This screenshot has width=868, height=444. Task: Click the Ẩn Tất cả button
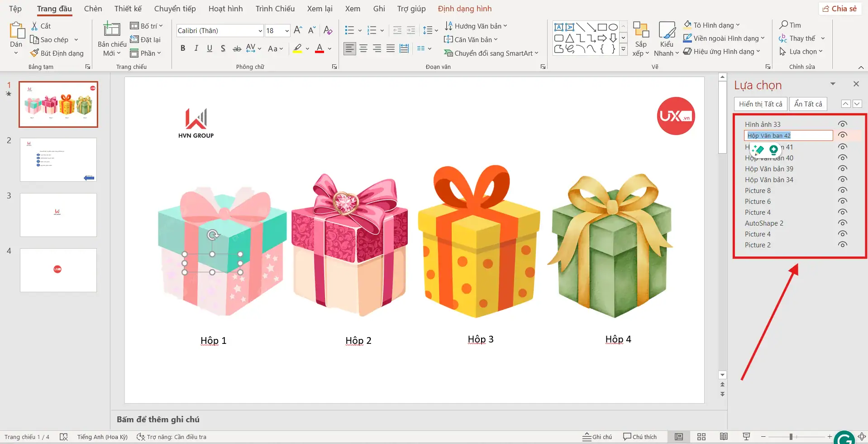coord(808,104)
